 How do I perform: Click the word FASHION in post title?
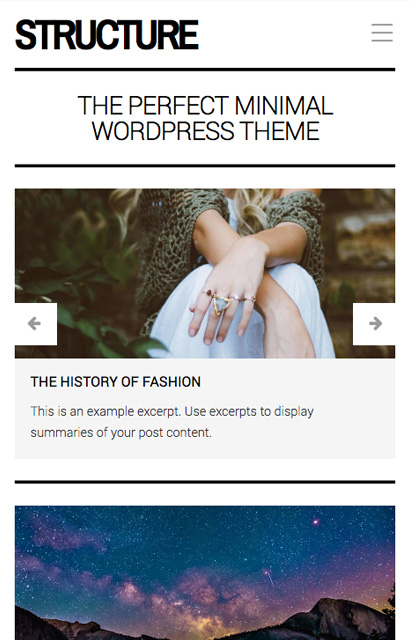click(172, 382)
